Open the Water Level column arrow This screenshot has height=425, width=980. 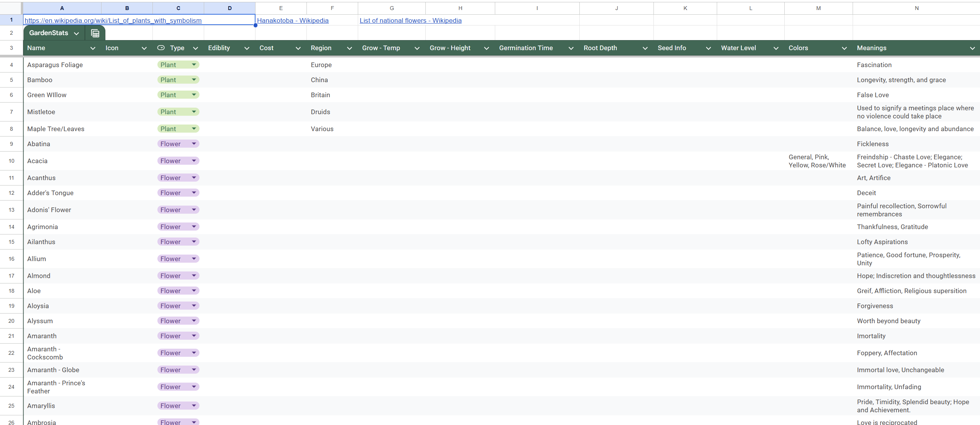coord(776,48)
